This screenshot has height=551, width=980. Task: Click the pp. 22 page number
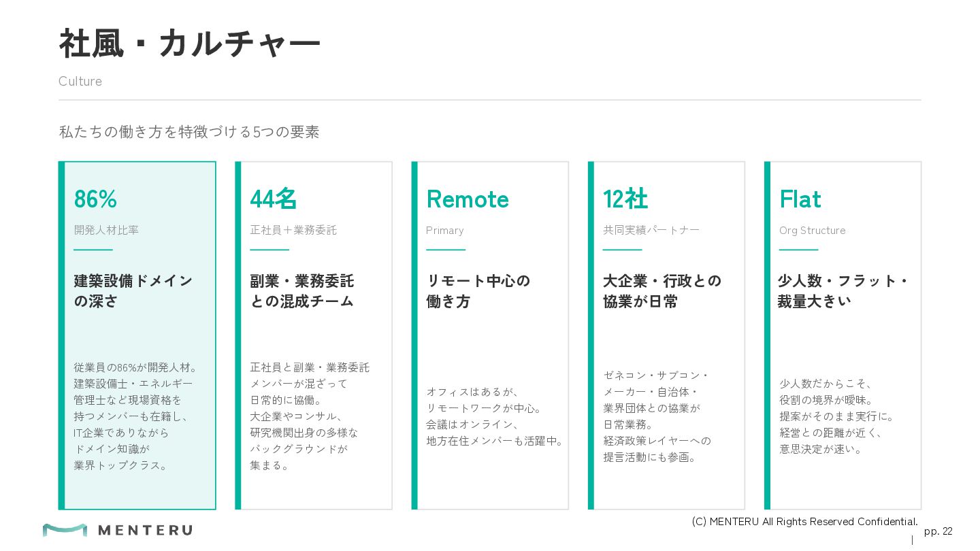[938, 531]
